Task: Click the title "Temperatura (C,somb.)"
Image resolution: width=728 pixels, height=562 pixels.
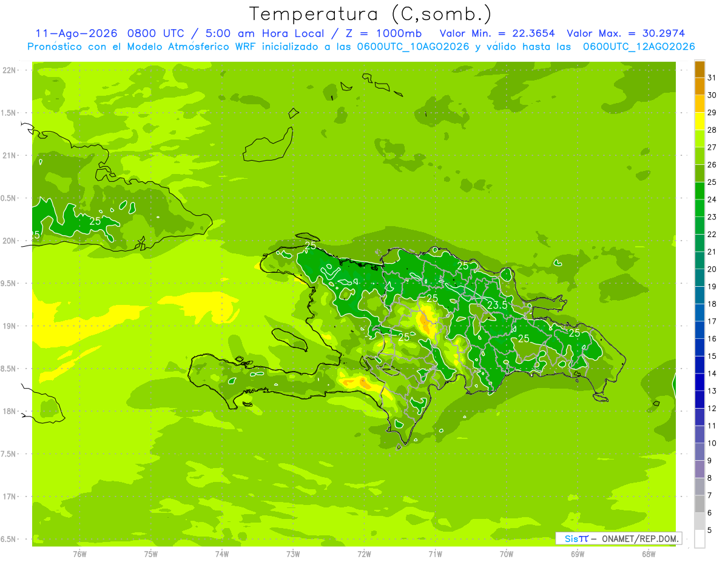Action: click(x=370, y=14)
